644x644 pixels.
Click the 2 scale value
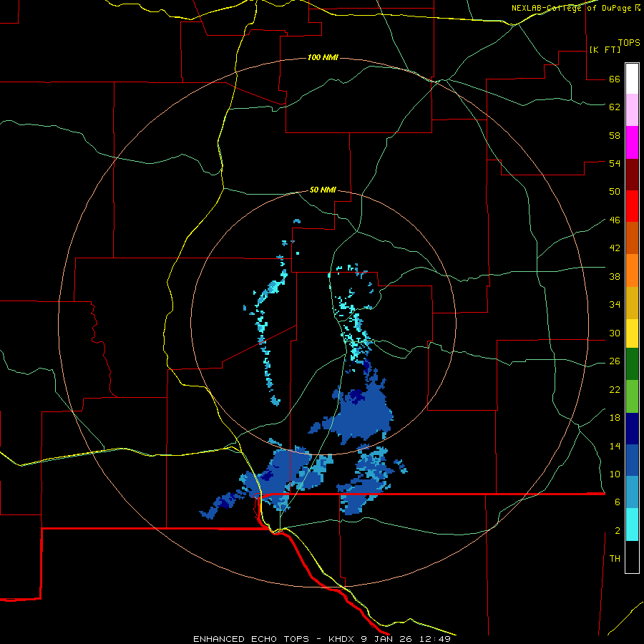(618, 531)
